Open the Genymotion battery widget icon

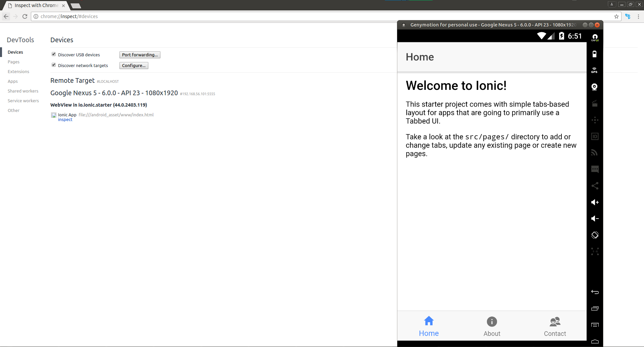pos(594,54)
